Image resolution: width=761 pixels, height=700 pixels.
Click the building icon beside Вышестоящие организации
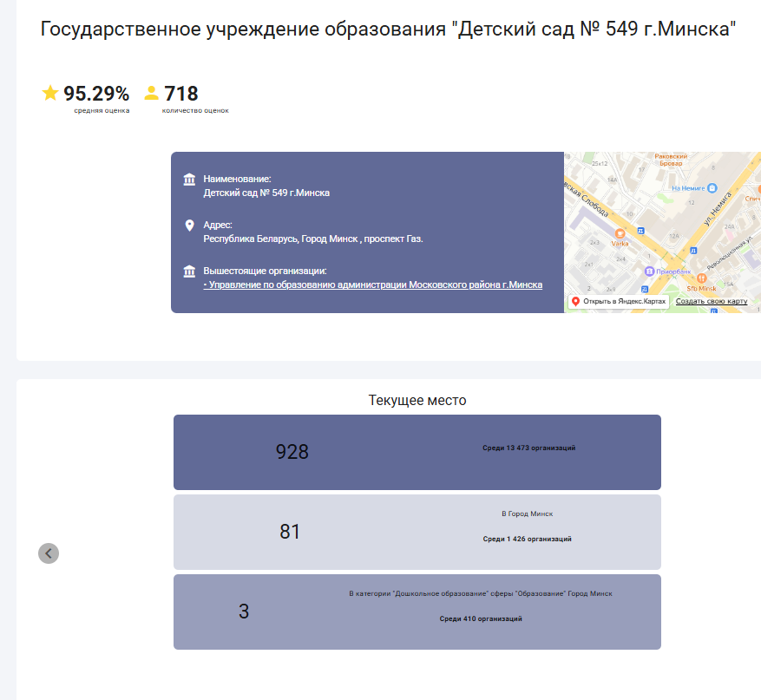coord(189,271)
